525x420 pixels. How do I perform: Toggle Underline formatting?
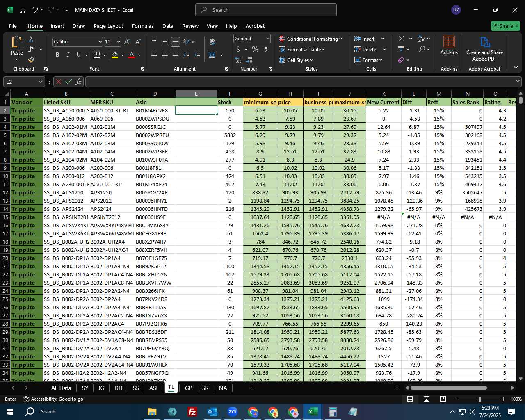[x=78, y=55]
